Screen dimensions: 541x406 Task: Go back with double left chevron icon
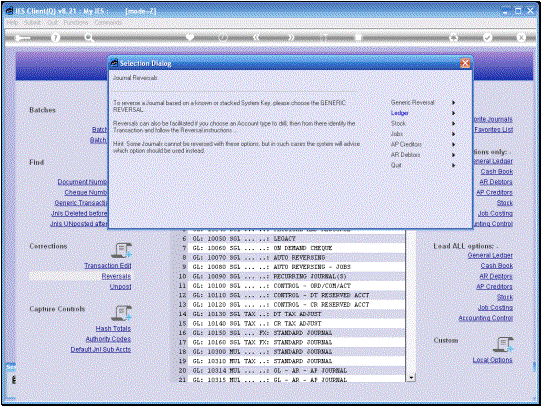point(256,38)
